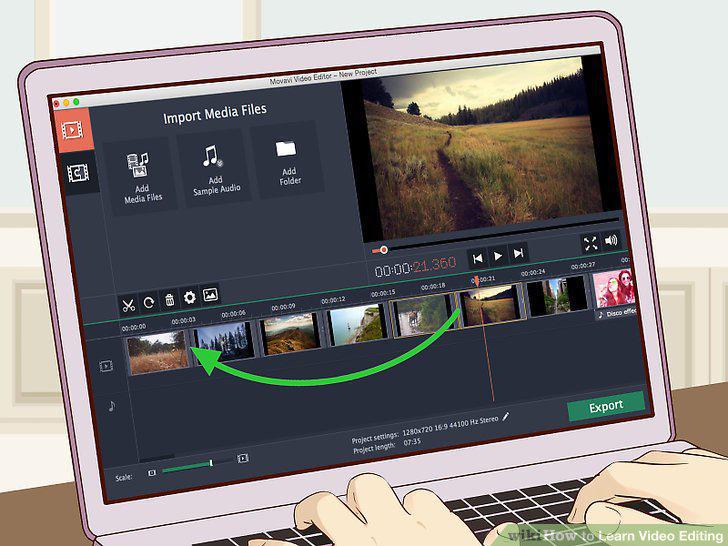This screenshot has height=546, width=728.
Task: Click the Project length 07:35 text
Action: click(x=387, y=444)
